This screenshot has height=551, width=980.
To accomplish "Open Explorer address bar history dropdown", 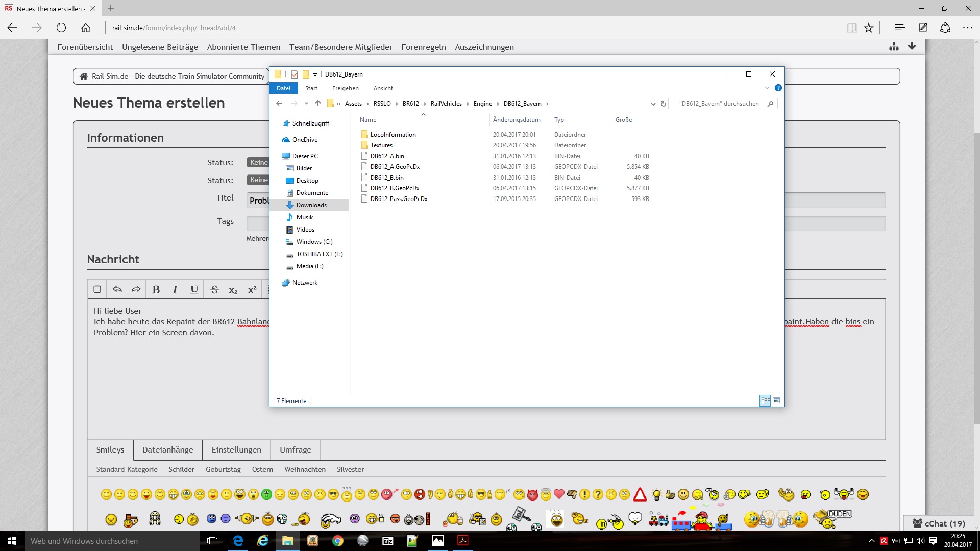I will coord(653,104).
